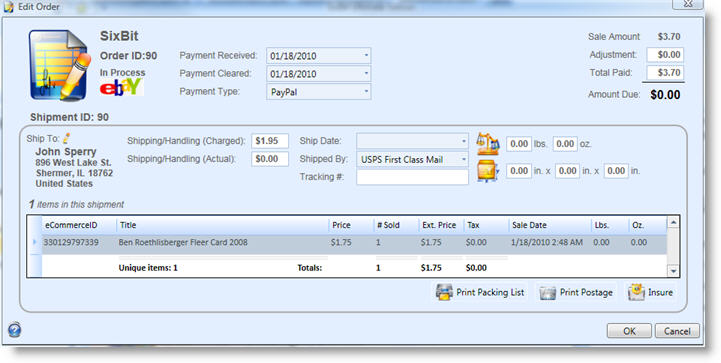
Task: Click the Insure package icon
Action: coord(637,292)
